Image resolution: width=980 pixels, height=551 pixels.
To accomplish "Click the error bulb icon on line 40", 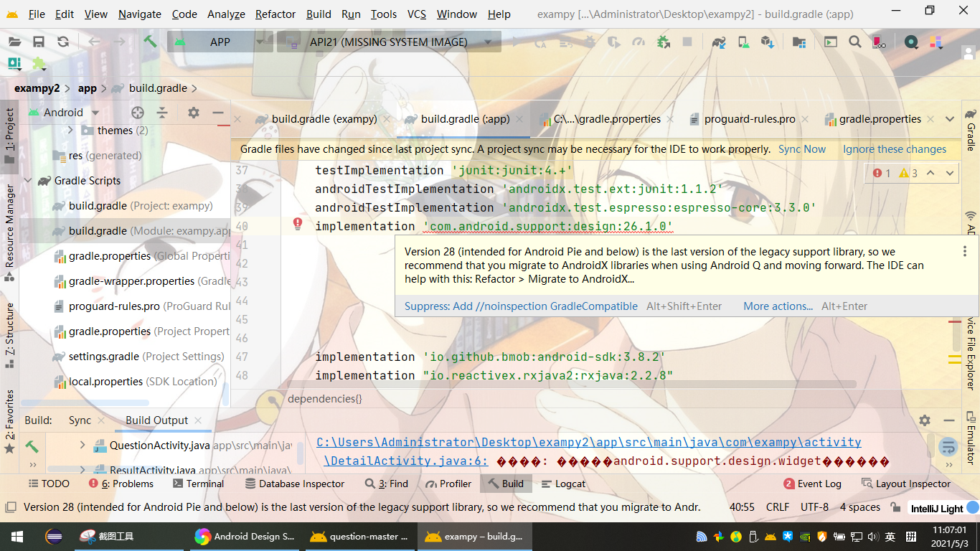I will 298,225.
